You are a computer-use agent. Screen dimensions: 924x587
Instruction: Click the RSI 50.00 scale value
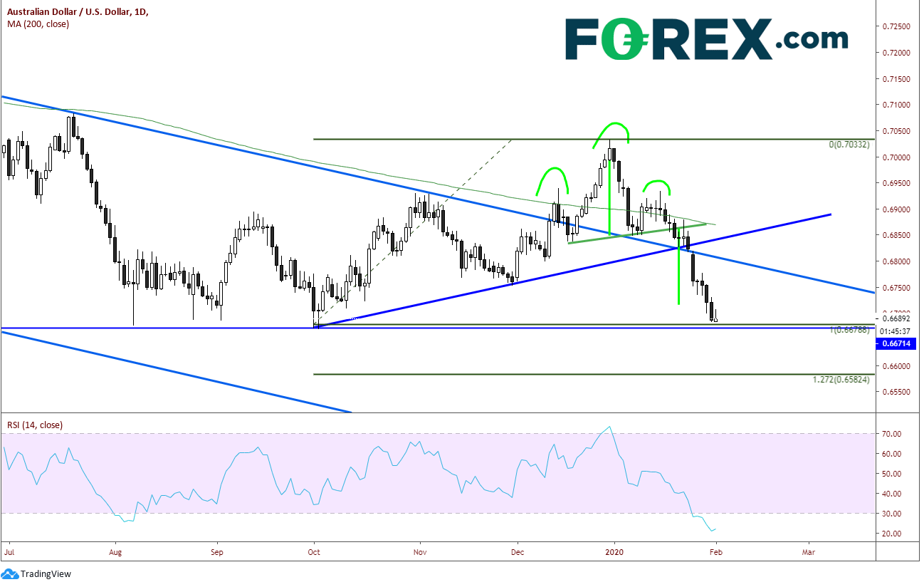[x=892, y=474]
